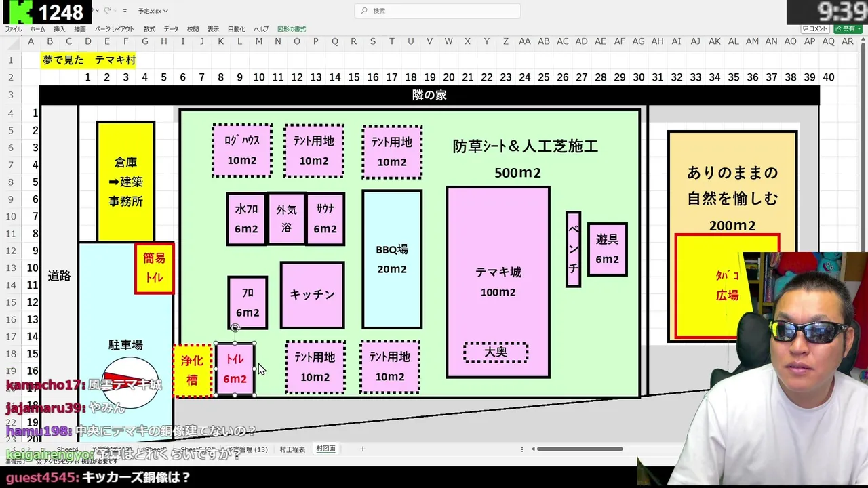The width and height of the screenshot is (868, 488).
Task: Select the 描画 ribbon tab
Action: pyautogui.click(x=80, y=29)
